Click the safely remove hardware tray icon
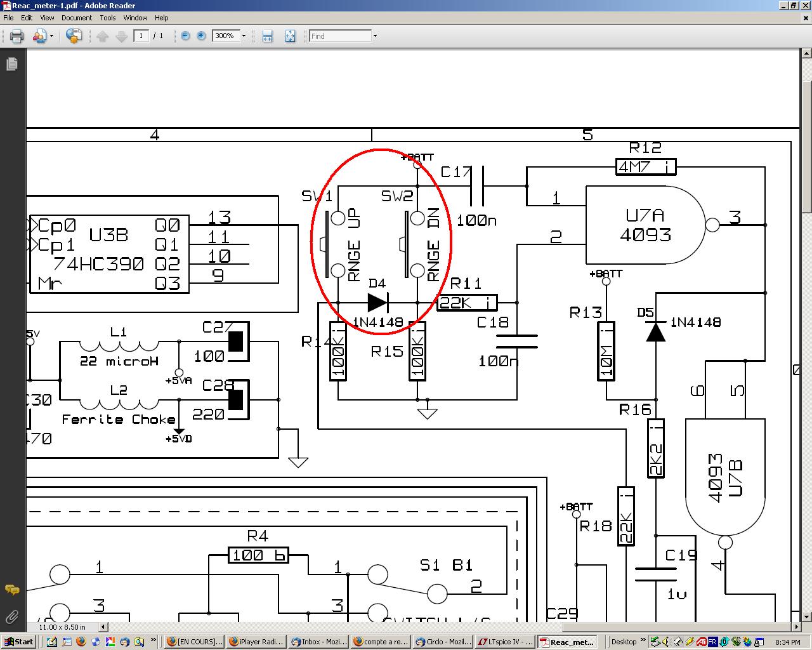Image resolution: width=812 pixels, height=650 pixels. [x=656, y=642]
